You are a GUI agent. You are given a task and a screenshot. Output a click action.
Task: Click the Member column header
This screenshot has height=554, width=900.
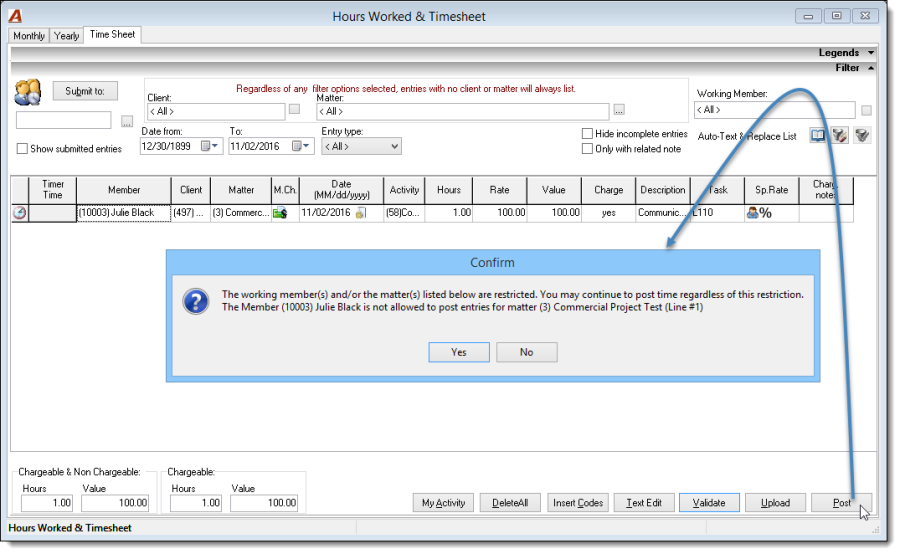(x=124, y=190)
